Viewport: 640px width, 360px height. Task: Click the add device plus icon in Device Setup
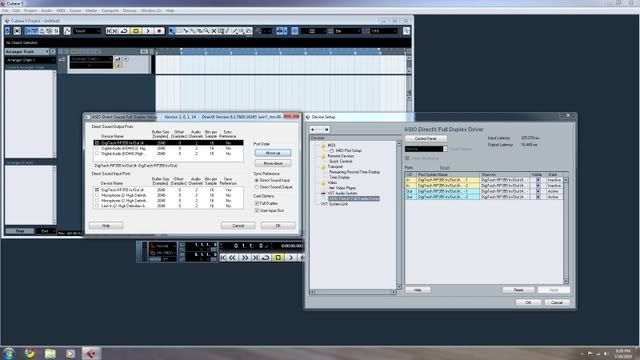coord(313,129)
